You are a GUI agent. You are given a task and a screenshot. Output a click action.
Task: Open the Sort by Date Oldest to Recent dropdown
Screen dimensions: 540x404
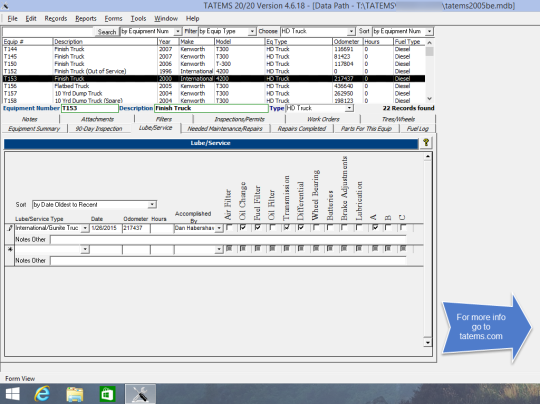[152, 205]
